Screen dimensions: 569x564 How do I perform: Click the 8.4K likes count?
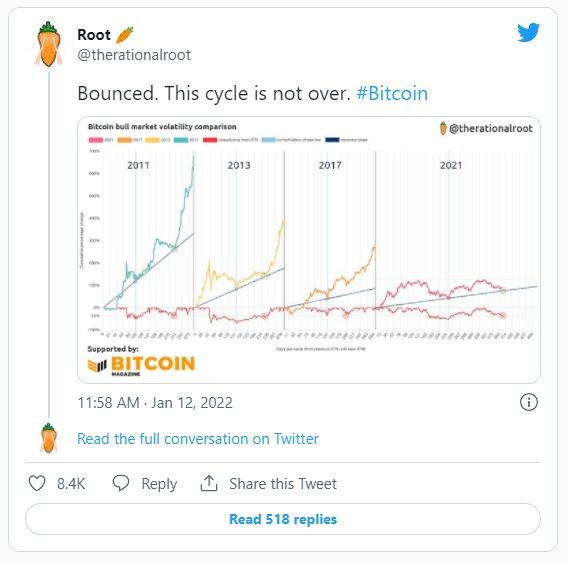click(71, 484)
